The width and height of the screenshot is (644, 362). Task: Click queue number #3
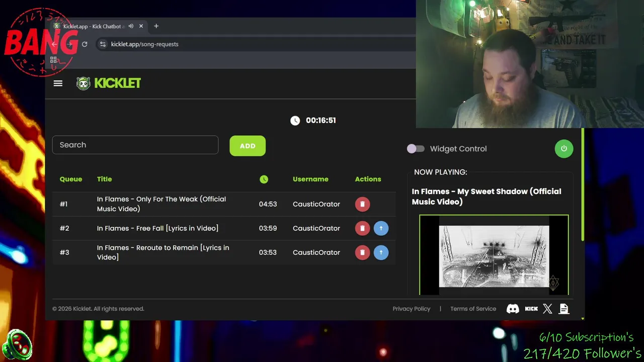tap(64, 252)
